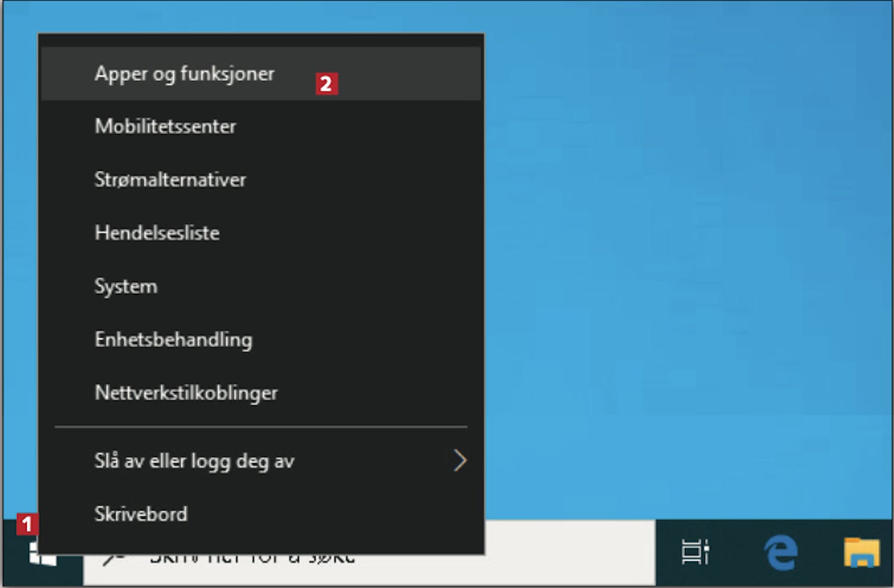This screenshot has width=894, height=588.
Task: Open Strømalternativer
Action: [261, 179]
